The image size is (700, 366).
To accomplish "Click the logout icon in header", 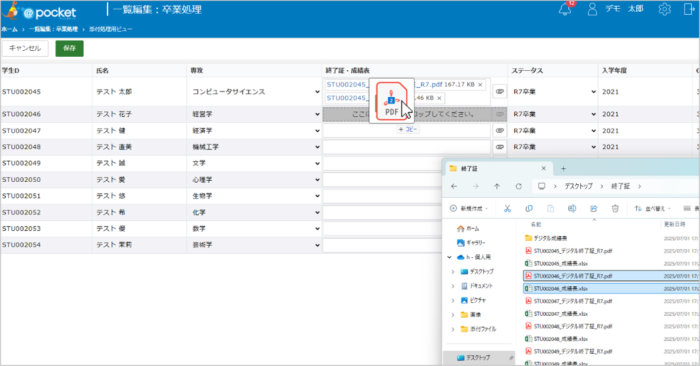I will (x=688, y=9).
